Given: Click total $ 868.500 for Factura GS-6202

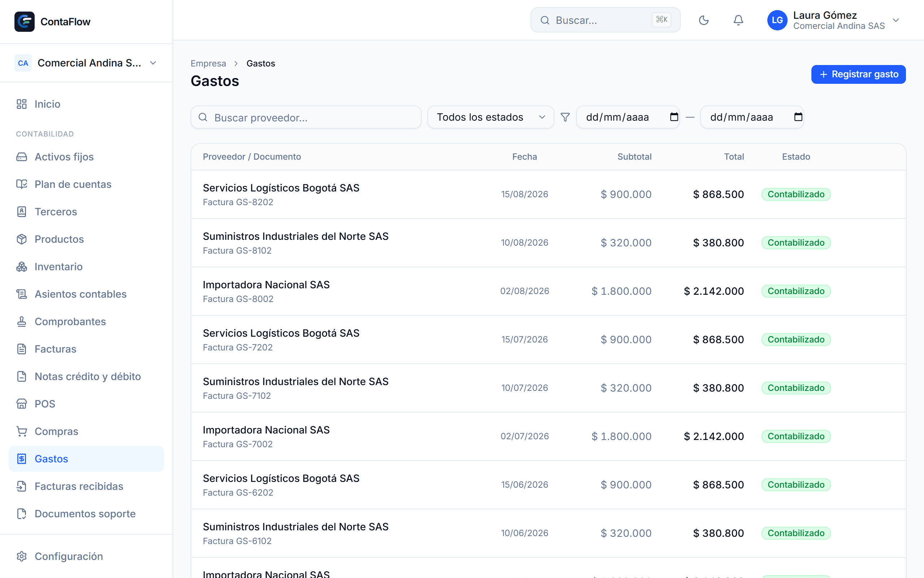Looking at the screenshot, I should pos(718,485).
